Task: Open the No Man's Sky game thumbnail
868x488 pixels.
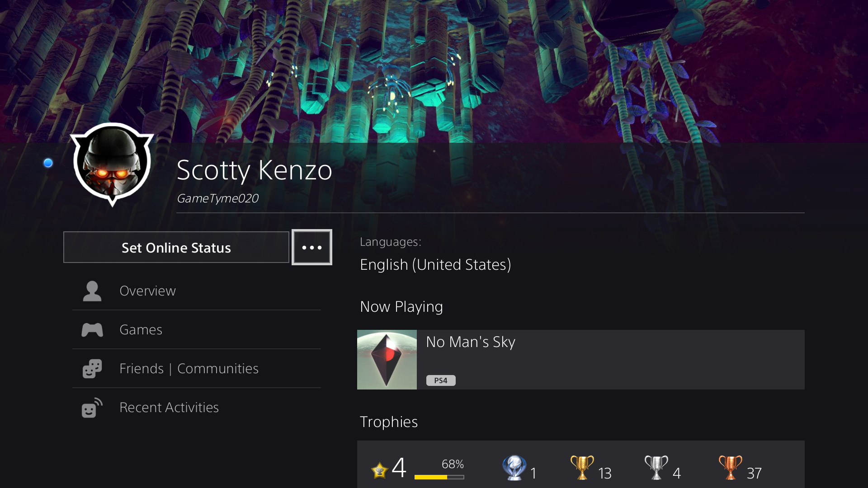Action: point(387,360)
